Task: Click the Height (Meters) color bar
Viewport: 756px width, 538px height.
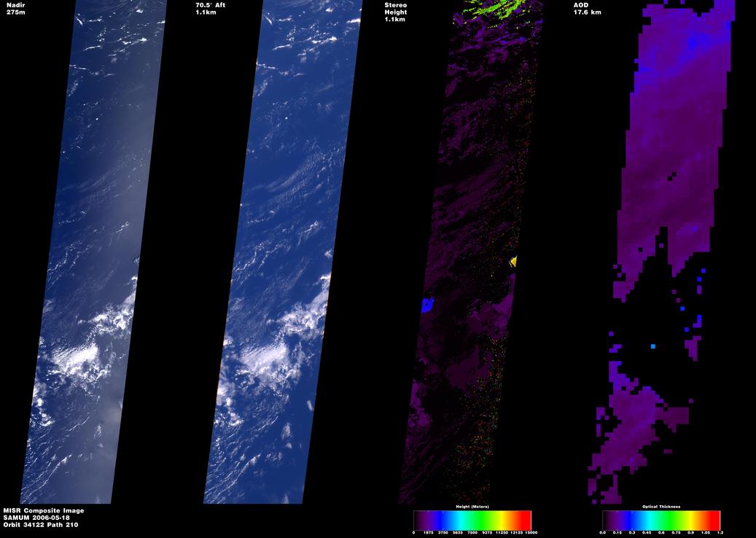Action: point(472,521)
